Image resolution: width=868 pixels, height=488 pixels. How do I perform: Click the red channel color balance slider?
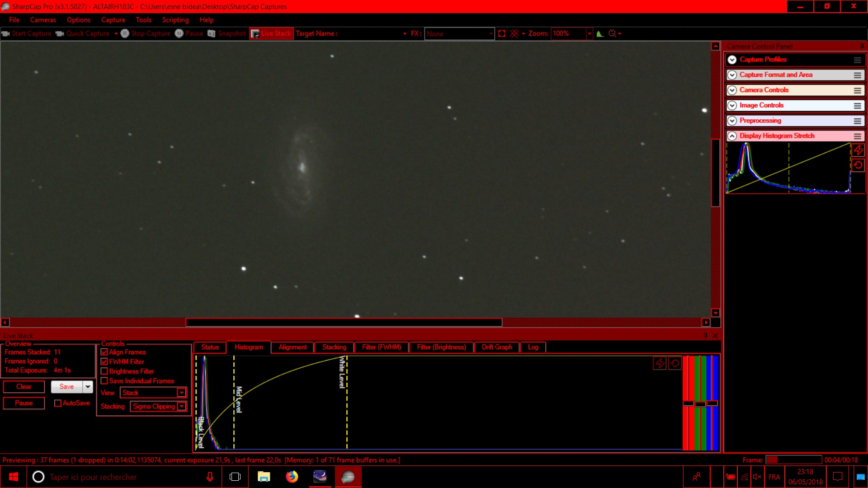(x=688, y=403)
